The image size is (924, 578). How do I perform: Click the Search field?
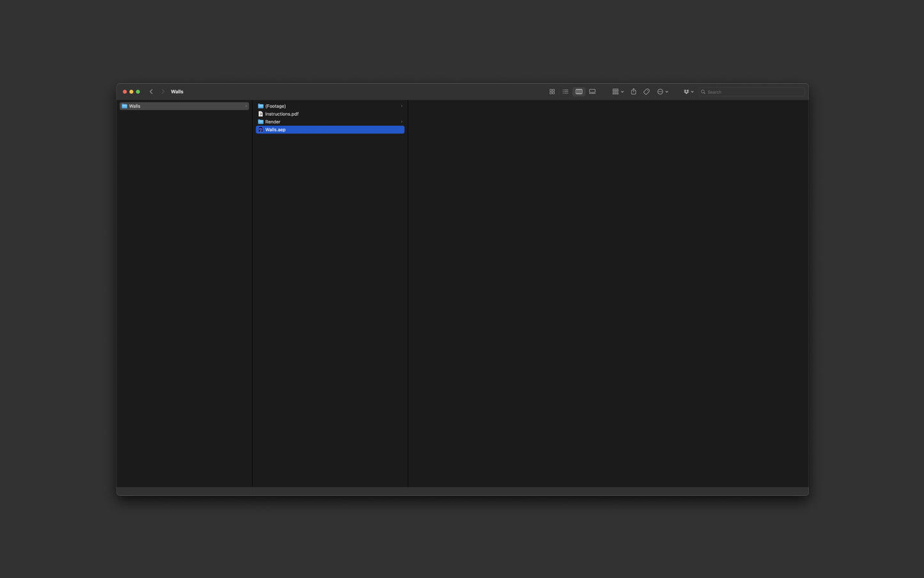752,91
